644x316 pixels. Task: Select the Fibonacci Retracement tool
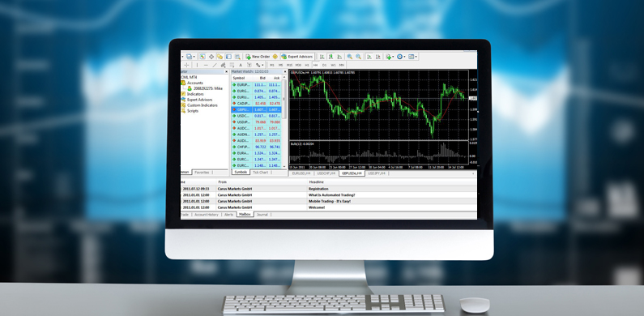click(x=232, y=65)
